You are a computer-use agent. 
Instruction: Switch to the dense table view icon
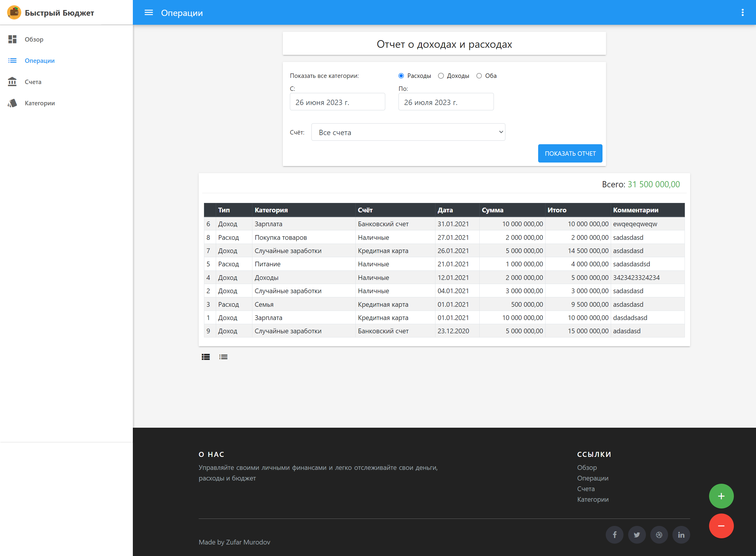point(206,357)
